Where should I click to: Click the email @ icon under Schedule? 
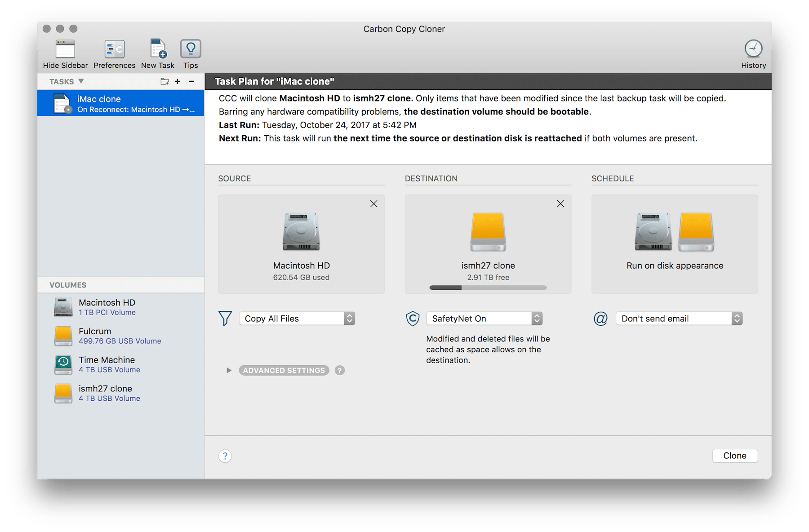[600, 319]
